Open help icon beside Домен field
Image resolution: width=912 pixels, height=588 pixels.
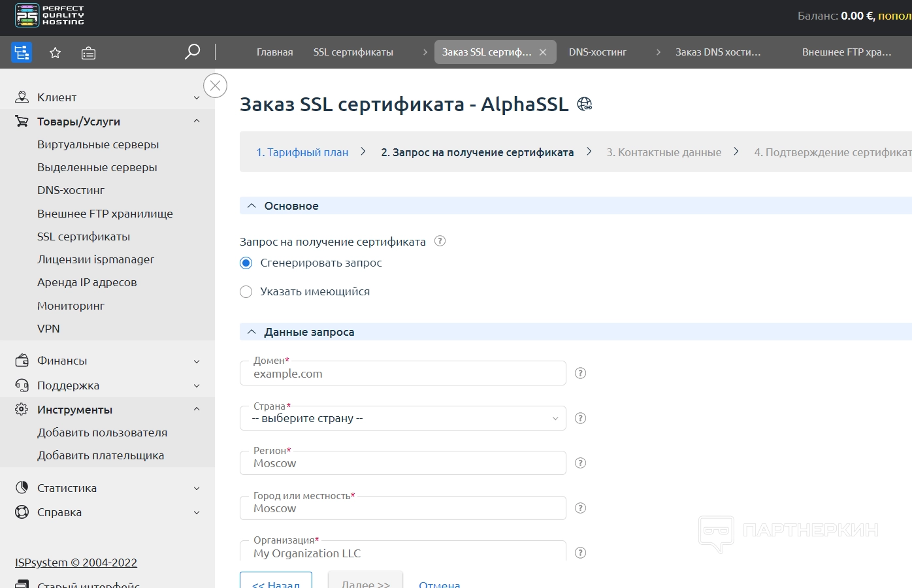coord(580,373)
